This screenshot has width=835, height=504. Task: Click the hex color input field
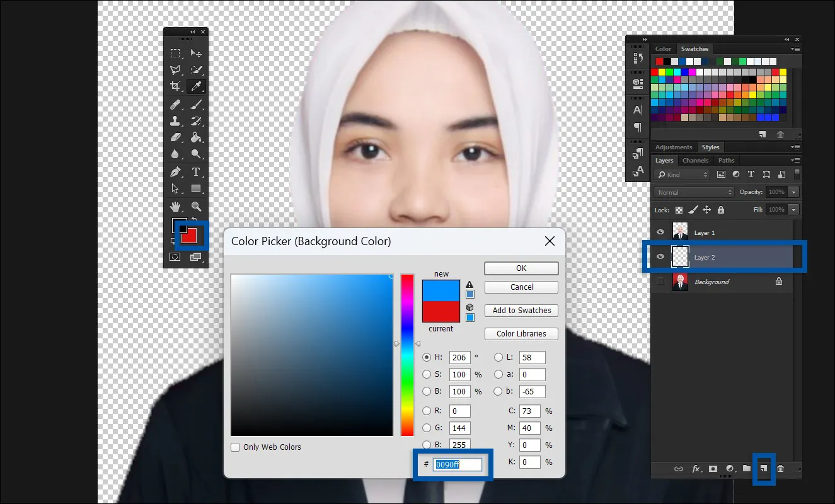456,464
